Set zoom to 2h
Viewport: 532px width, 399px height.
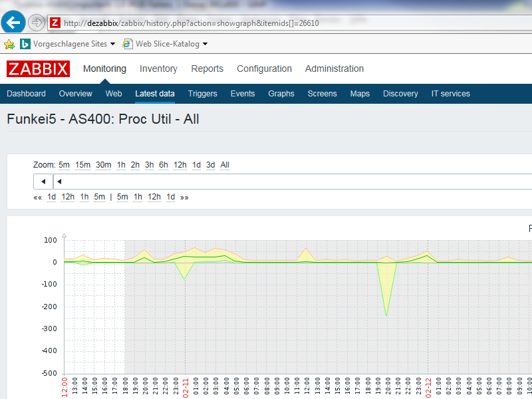(135, 165)
